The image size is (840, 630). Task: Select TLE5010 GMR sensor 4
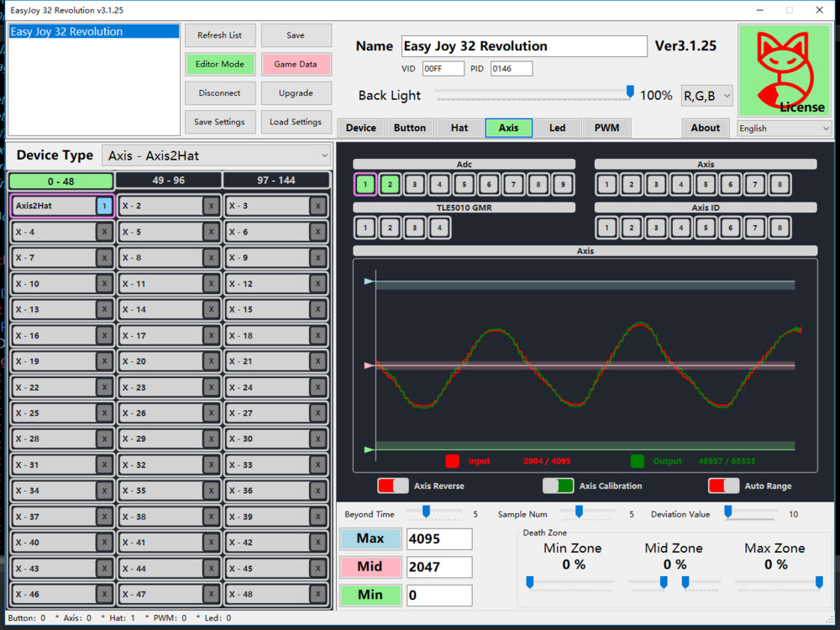click(x=438, y=227)
